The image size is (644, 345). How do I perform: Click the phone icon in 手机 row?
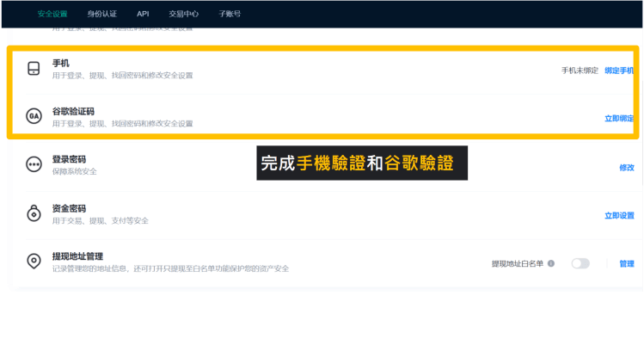[x=34, y=69]
